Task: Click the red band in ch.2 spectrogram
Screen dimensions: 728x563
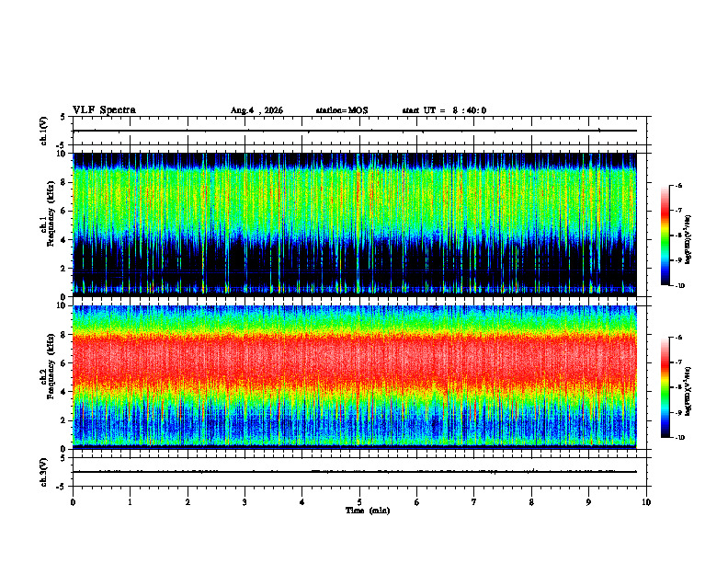Action: tap(354, 358)
